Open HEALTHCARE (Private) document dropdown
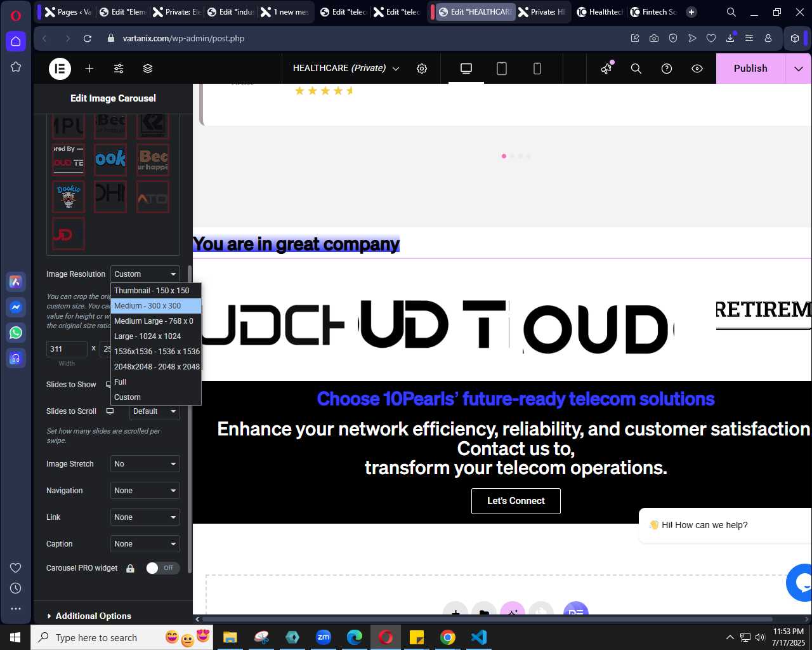Screen dimensions: 812x650 (346, 69)
